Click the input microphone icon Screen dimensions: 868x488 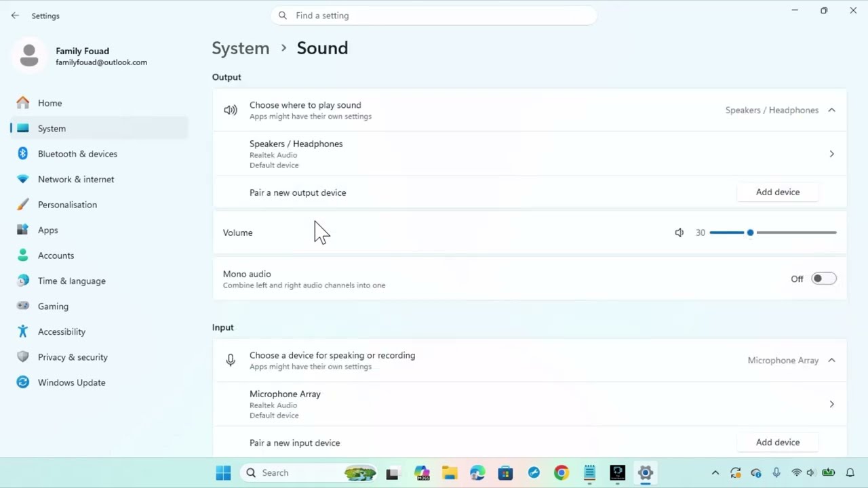pos(231,361)
